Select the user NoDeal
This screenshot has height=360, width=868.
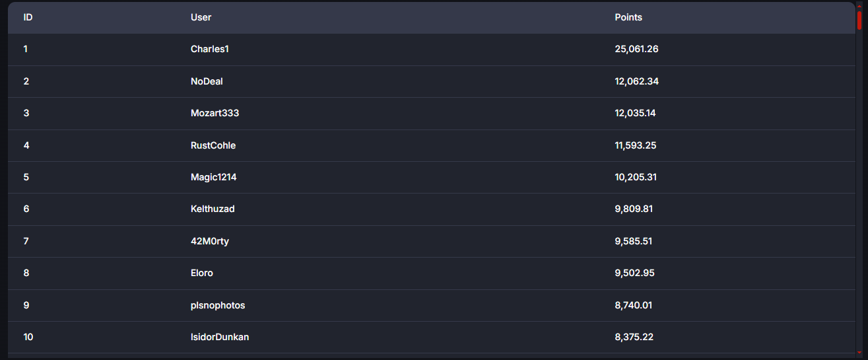click(x=211, y=81)
